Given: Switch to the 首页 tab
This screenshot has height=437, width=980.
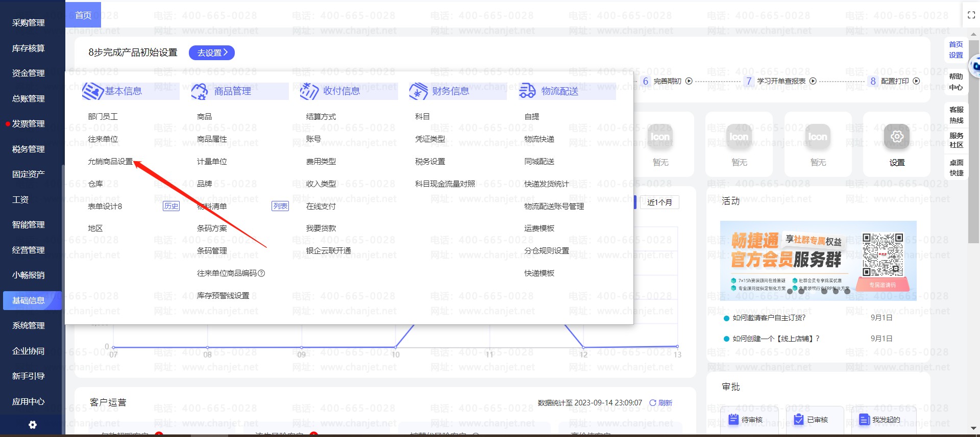Looking at the screenshot, I should [x=83, y=15].
